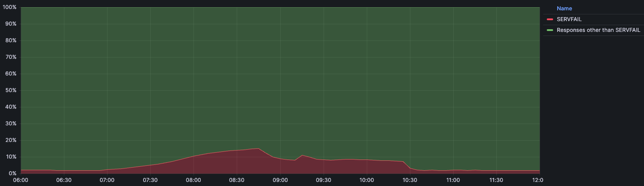The width and height of the screenshot is (644, 186).
Task: Click the 90% y-axis label
Action: (x=11, y=24)
